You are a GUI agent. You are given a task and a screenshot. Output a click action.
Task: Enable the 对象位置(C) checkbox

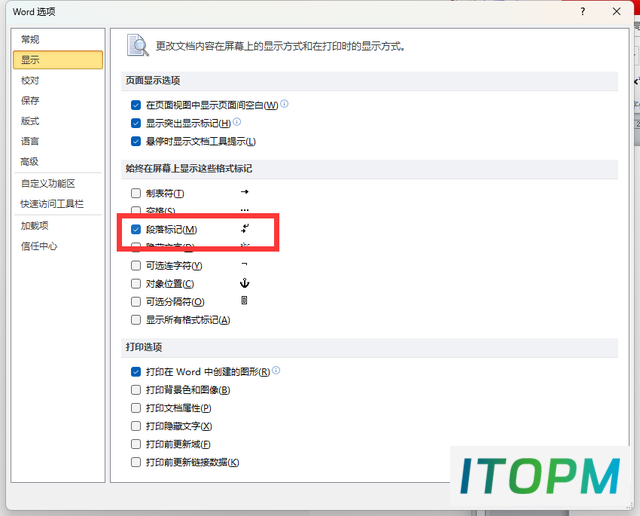pos(136,284)
